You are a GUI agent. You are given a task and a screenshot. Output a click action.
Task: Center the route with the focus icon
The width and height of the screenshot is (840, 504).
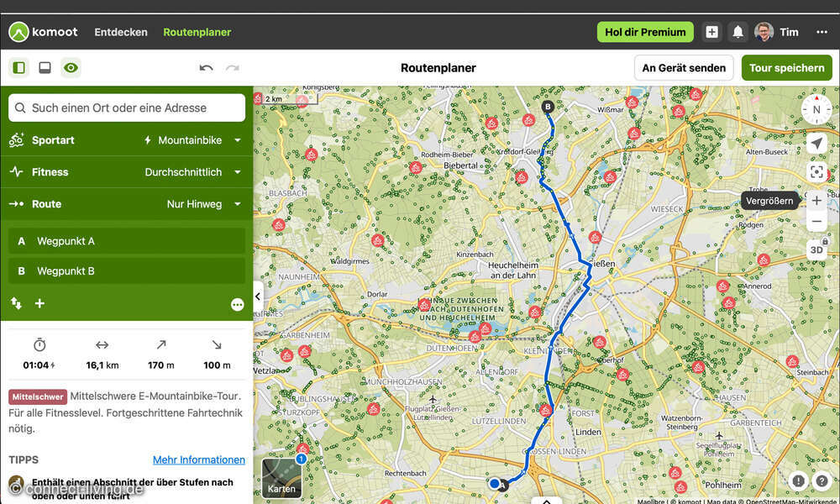816,171
